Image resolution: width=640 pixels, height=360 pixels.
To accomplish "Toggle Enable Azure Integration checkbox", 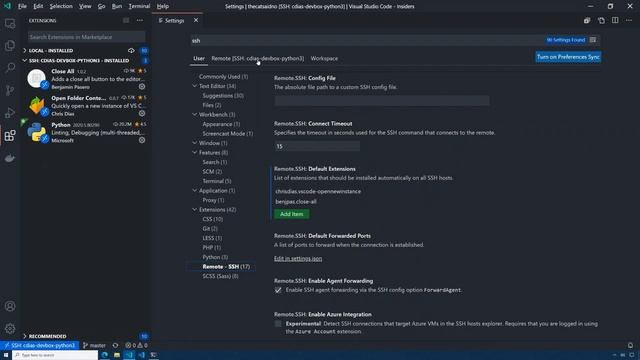I will 278,324.
